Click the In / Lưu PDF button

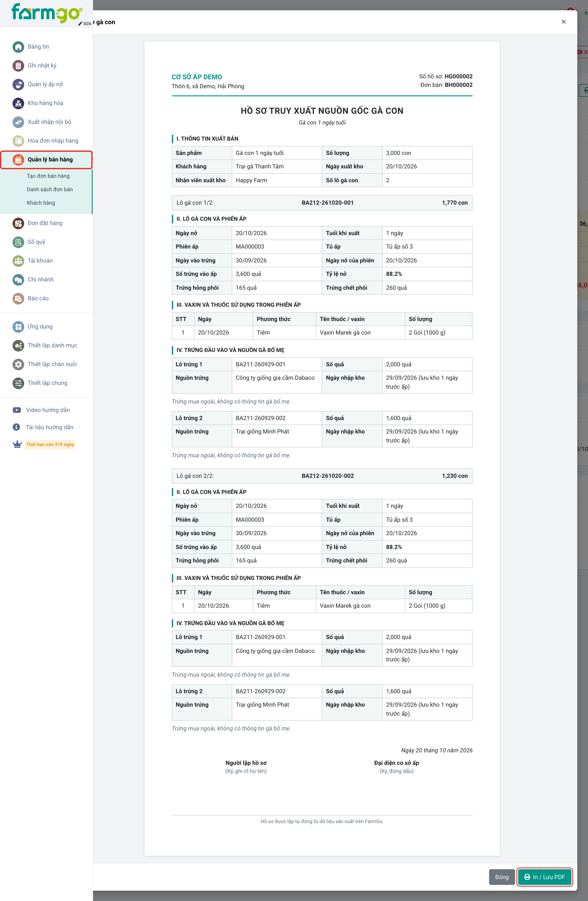(545, 877)
